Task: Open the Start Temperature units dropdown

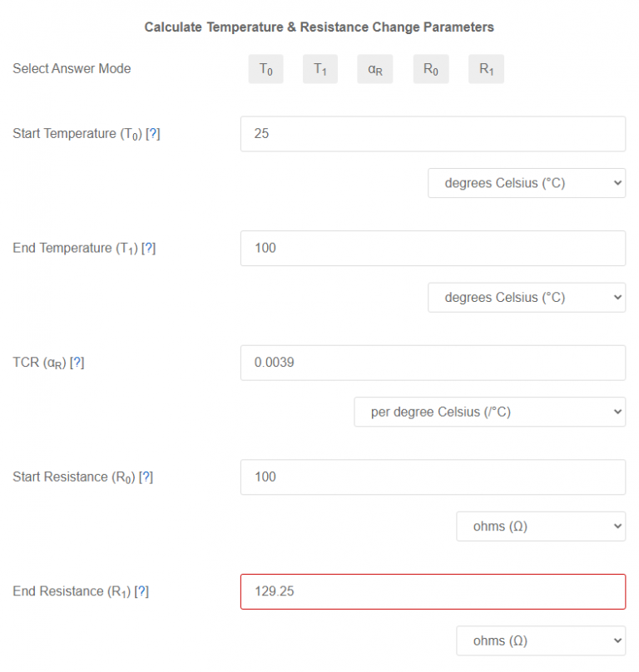Action: [x=527, y=182]
